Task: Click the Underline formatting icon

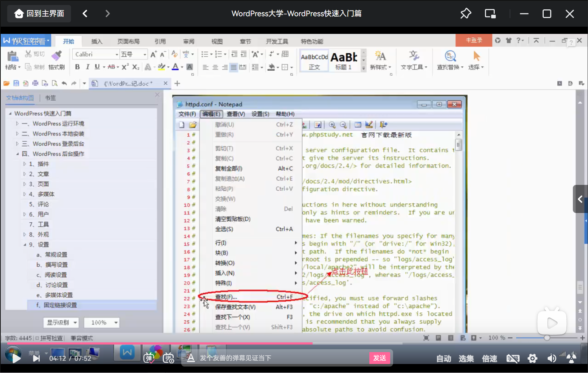Action: [x=97, y=67]
